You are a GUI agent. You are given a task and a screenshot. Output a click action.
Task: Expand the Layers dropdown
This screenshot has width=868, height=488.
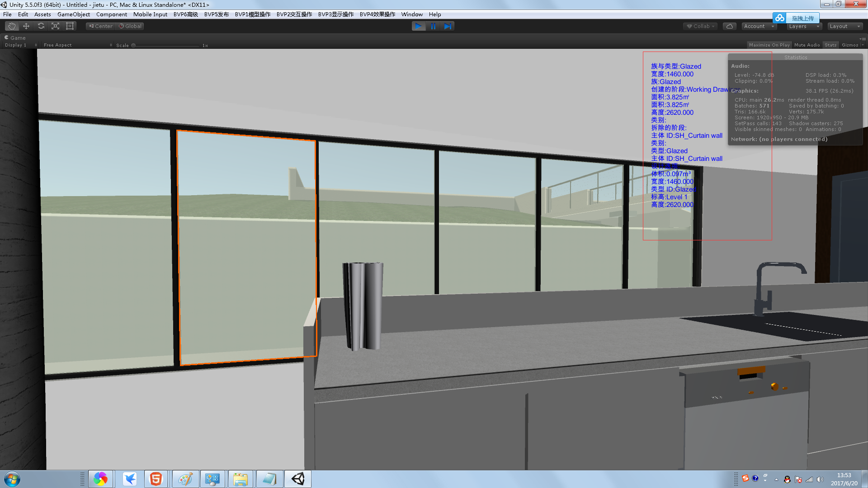(x=804, y=26)
